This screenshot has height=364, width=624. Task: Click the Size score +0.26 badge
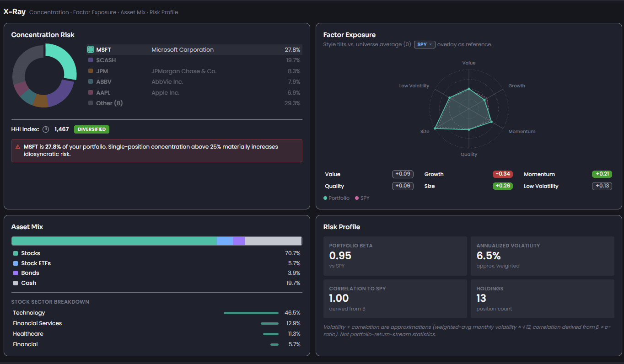(x=503, y=186)
